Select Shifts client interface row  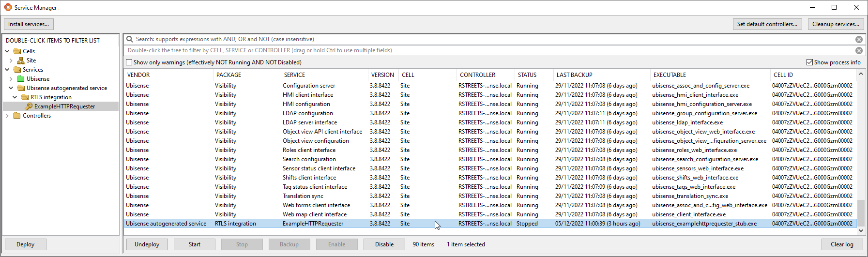tap(490, 178)
